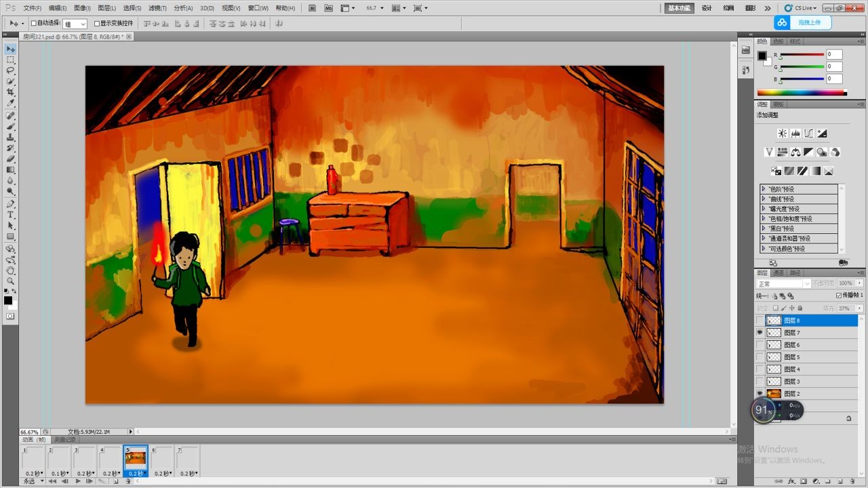Expand the "色阶"预设 preset list
The width and height of the screenshot is (868, 488).
coord(764,189)
